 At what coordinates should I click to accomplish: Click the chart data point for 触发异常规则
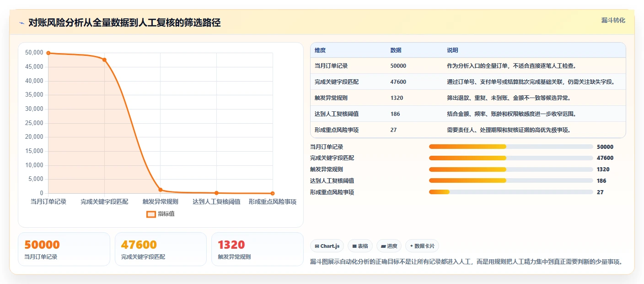click(x=161, y=190)
